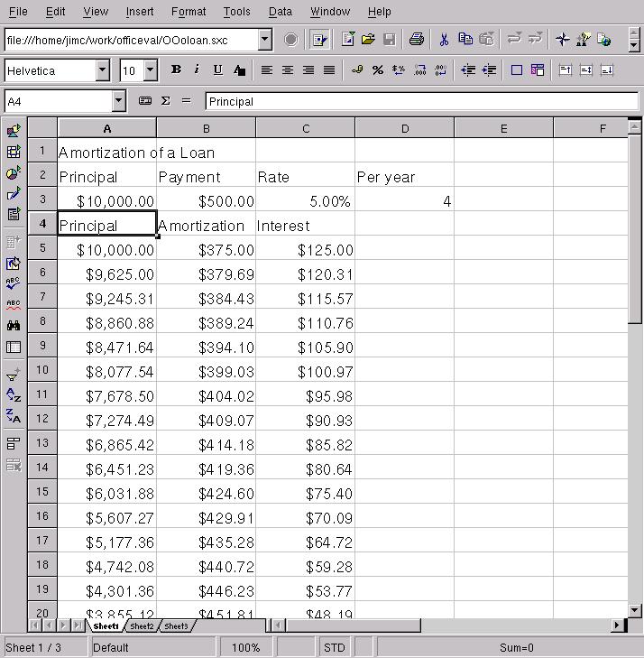This screenshot has height=658, width=644.
Task: Toggle Underline formatting
Action: click(x=217, y=70)
